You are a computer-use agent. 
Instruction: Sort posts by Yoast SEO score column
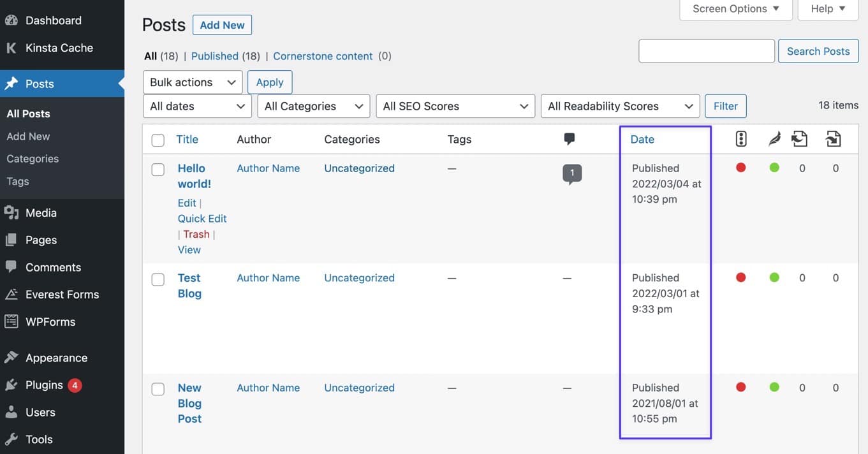(x=741, y=138)
